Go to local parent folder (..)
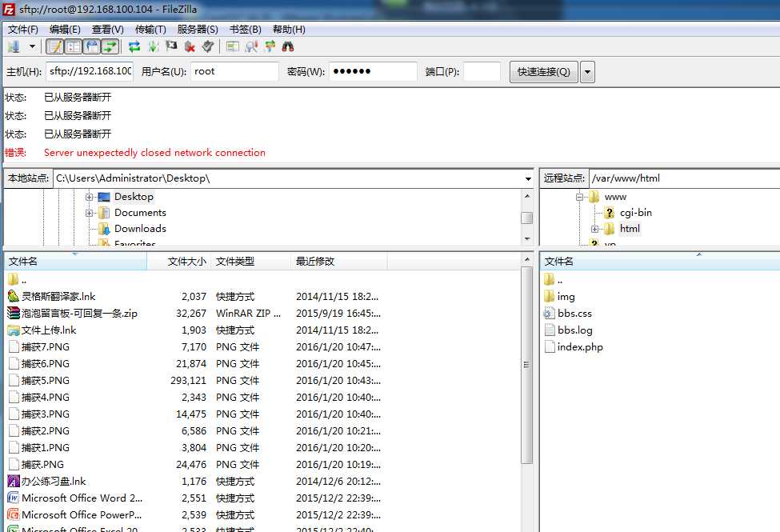The height and width of the screenshot is (532, 780). (x=17, y=280)
